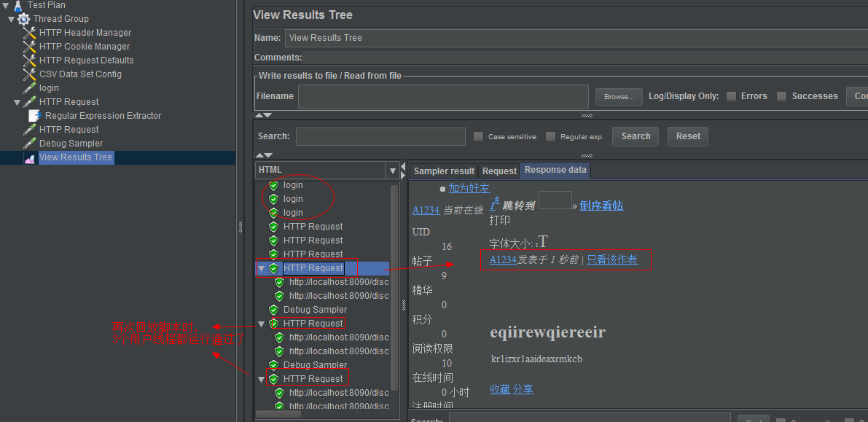The height and width of the screenshot is (422, 868).
Task: Enable the Case sensitive search option
Action: point(478,136)
